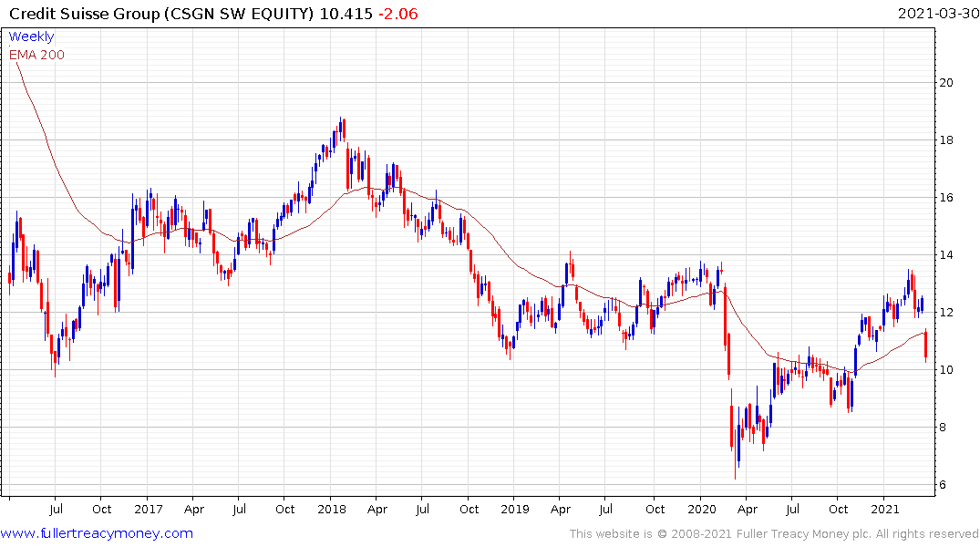
Task: Click the 2020 year axis label
Action: pos(701,509)
